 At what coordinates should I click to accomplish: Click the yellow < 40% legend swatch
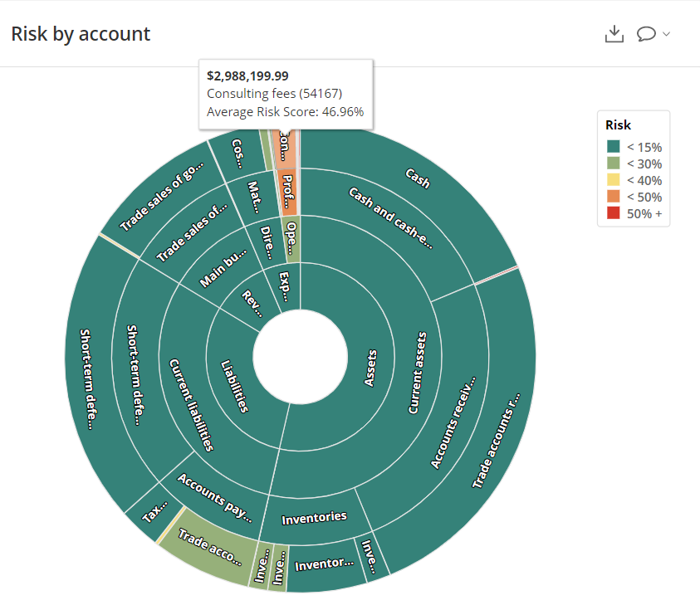(614, 181)
